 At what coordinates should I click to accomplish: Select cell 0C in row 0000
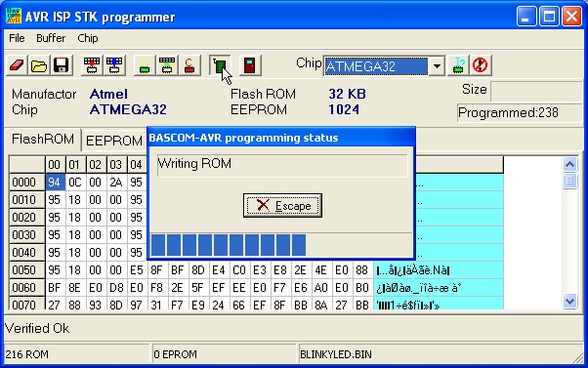click(x=75, y=183)
